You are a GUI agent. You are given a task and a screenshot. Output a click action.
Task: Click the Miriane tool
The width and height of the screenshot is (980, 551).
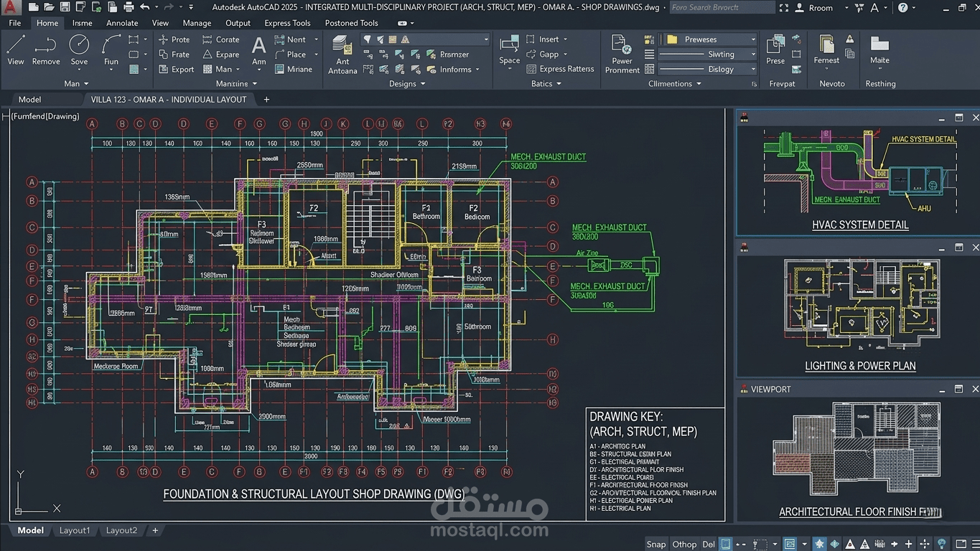click(x=293, y=70)
